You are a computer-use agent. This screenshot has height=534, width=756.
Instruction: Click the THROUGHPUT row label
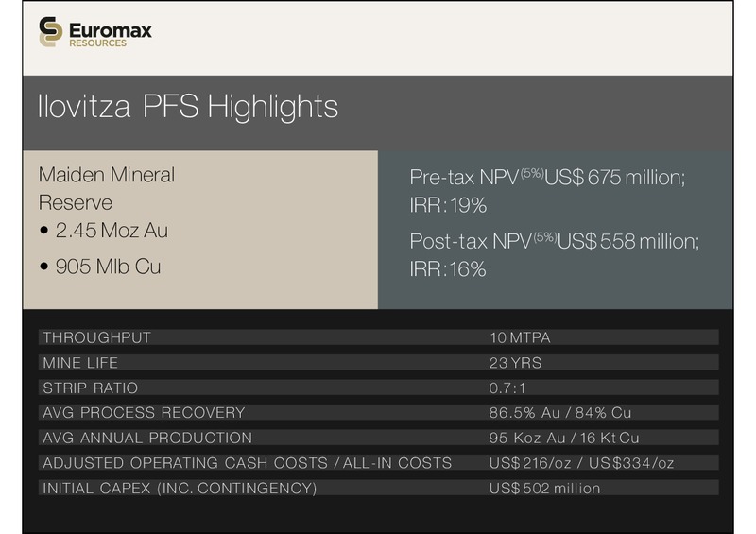[x=97, y=337]
